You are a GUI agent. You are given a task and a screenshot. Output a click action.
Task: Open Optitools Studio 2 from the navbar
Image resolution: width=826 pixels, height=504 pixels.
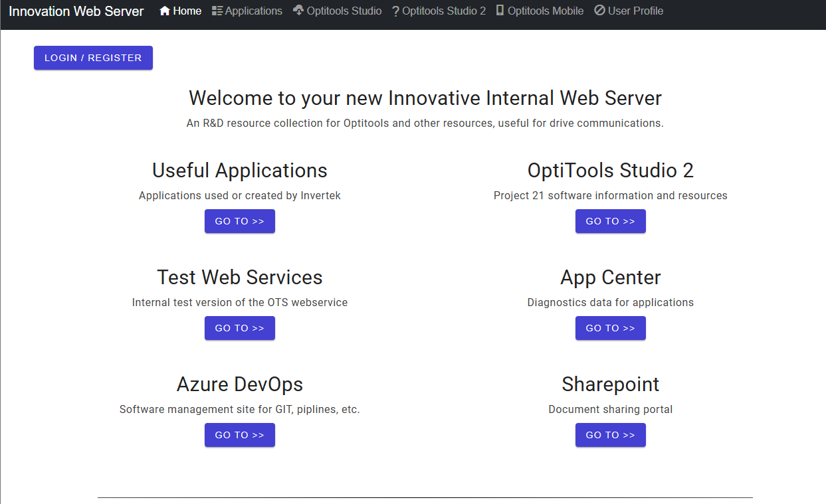pos(444,11)
